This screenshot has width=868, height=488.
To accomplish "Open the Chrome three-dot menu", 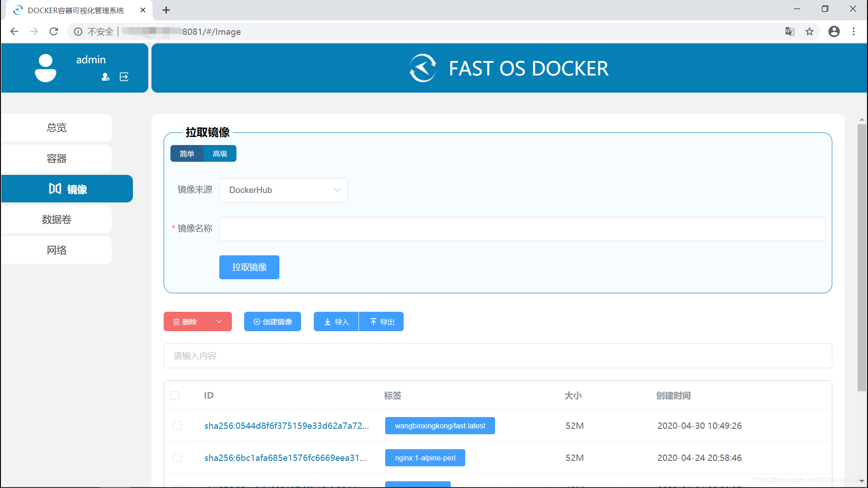I will click(854, 32).
